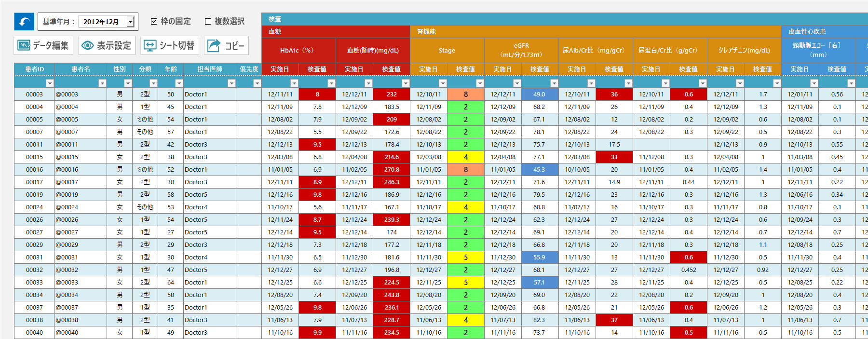Open the 性別 filter dropdown arrow
Image resolution: width=868 pixels, height=339 pixels.
(127, 83)
